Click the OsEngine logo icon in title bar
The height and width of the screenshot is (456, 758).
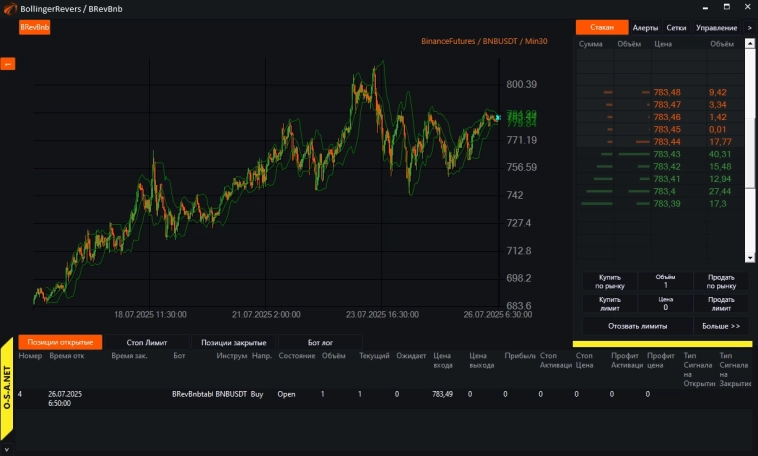point(10,8)
